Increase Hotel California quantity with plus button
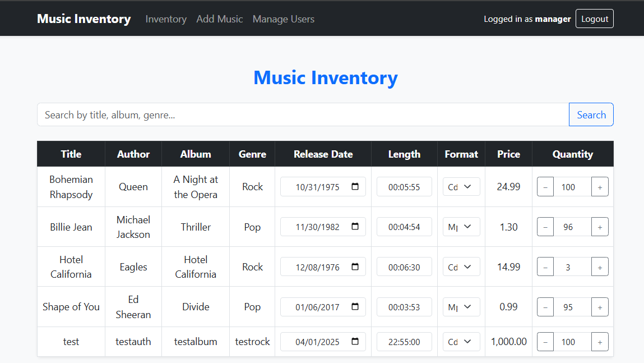 (x=600, y=267)
